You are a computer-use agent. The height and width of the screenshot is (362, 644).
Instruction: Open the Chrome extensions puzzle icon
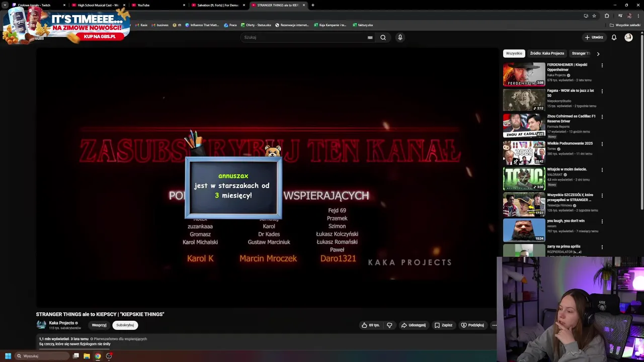(x=607, y=16)
